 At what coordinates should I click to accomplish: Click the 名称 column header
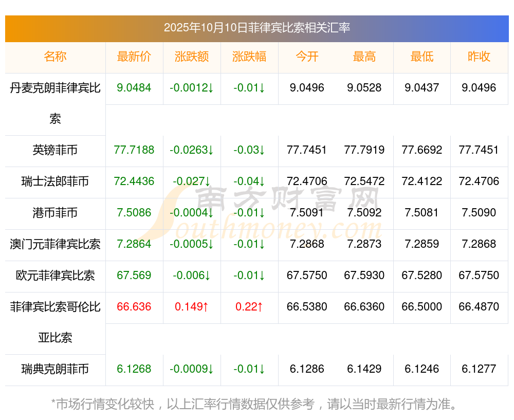(x=55, y=57)
